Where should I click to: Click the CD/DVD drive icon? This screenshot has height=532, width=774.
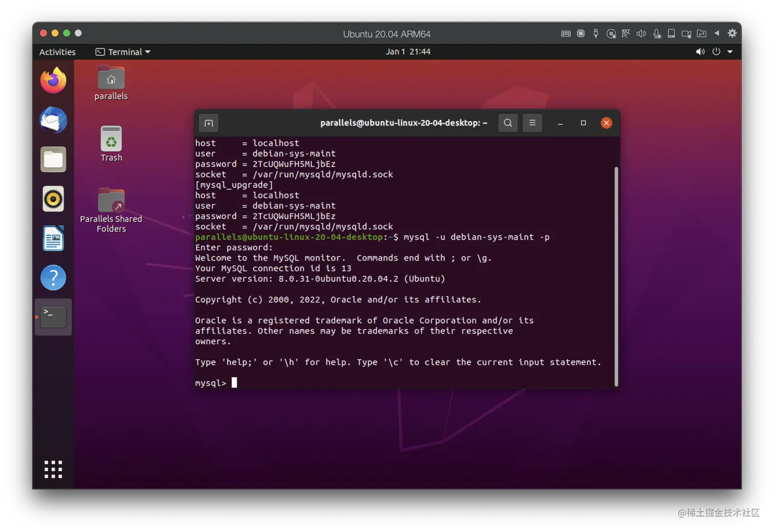point(611,34)
